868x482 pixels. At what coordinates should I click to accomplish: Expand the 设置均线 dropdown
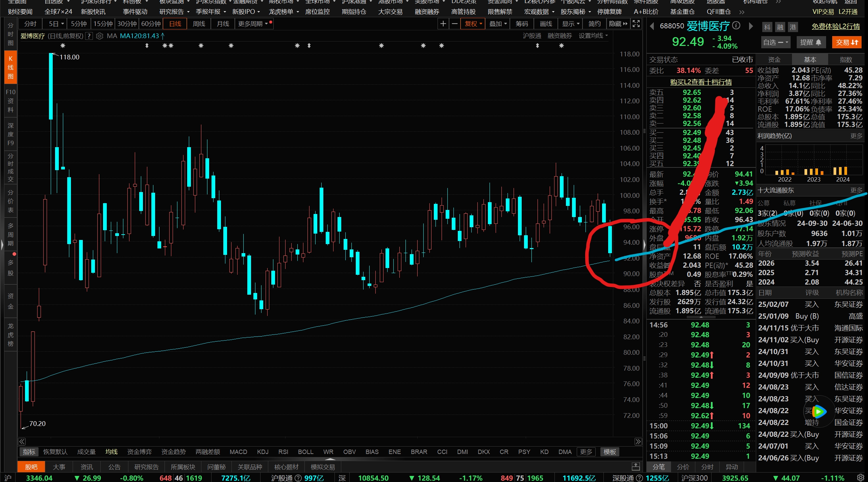(593, 36)
